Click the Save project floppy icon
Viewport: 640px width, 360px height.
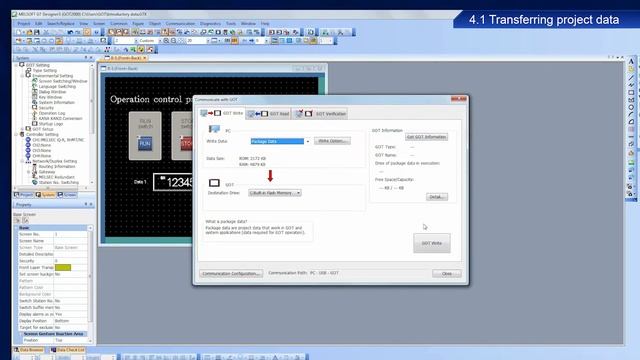(x=36, y=32)
